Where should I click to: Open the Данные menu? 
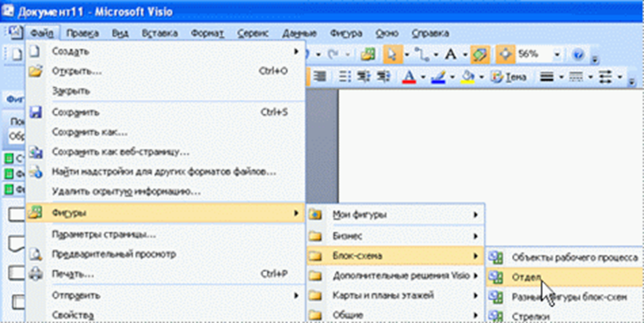300,33
